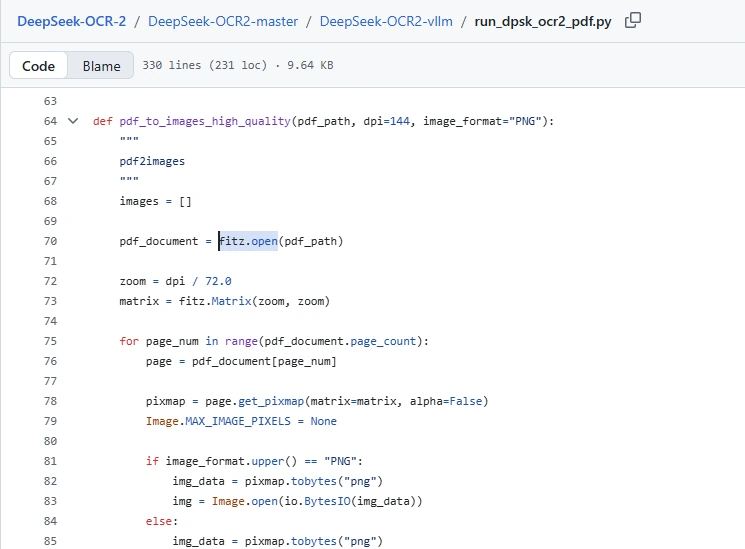This screenshot has height=549, width=745.
Task: Click 'page = pdf_document[page_num]' on line 76
Action: tap(241, 361)
